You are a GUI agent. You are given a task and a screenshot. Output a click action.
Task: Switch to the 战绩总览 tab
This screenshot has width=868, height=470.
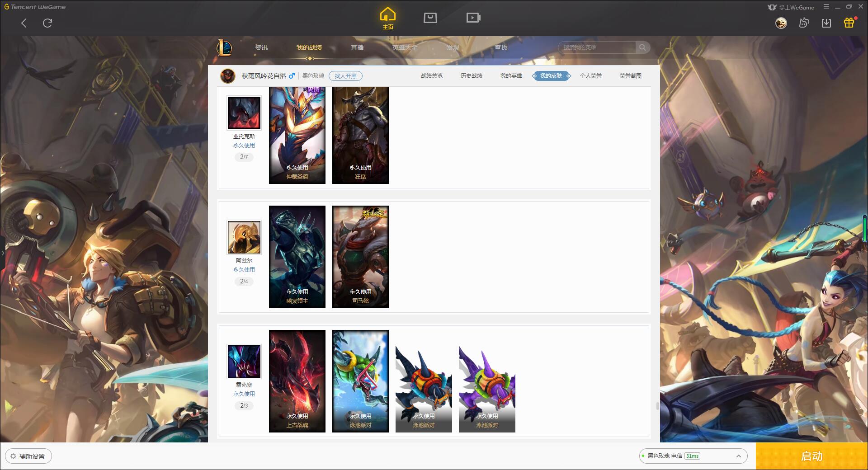[x=432, y=76]
